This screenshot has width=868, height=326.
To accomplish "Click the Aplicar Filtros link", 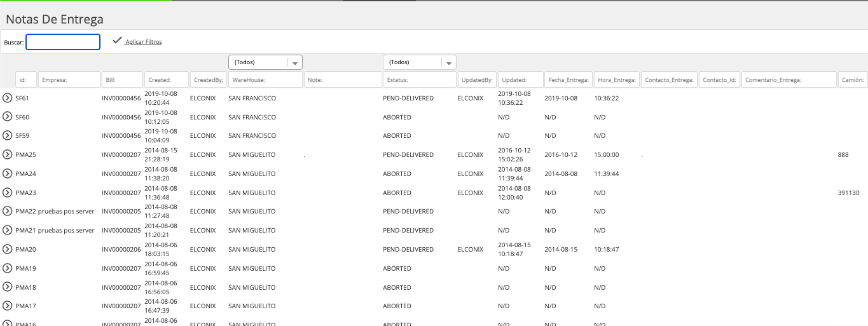I will tap(144, 42).
